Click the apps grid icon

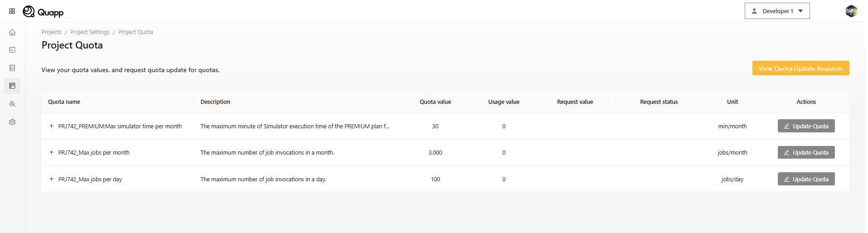click(12, 11)
